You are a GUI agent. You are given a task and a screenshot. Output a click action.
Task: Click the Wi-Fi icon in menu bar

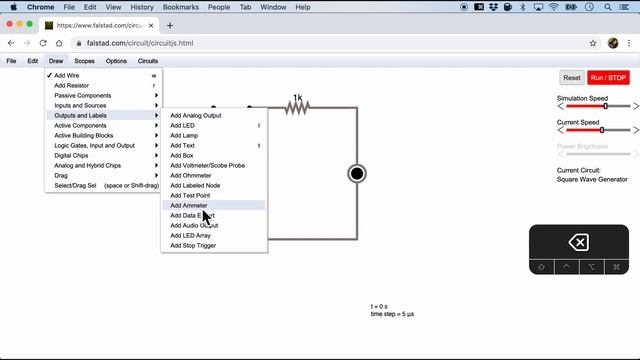pos(553,7)
